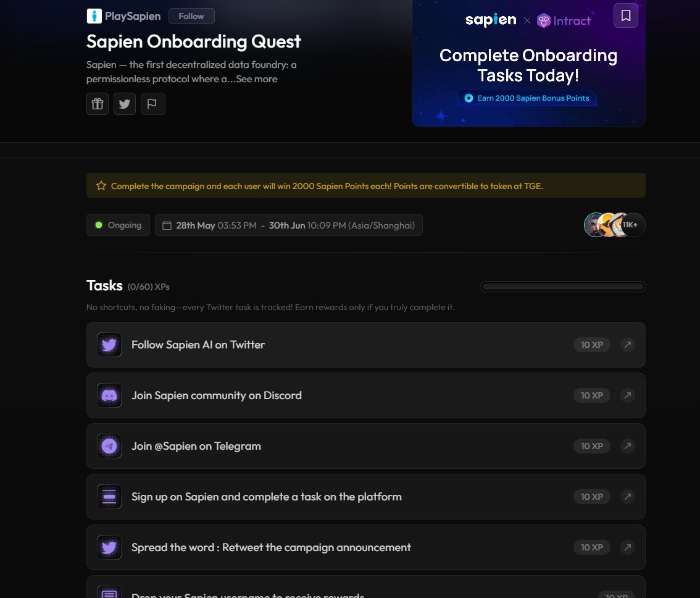The width and height of the screenshot is (700, 598).
Task: Click the PlaySapien logo icon
Action: [x=94, y=16]
